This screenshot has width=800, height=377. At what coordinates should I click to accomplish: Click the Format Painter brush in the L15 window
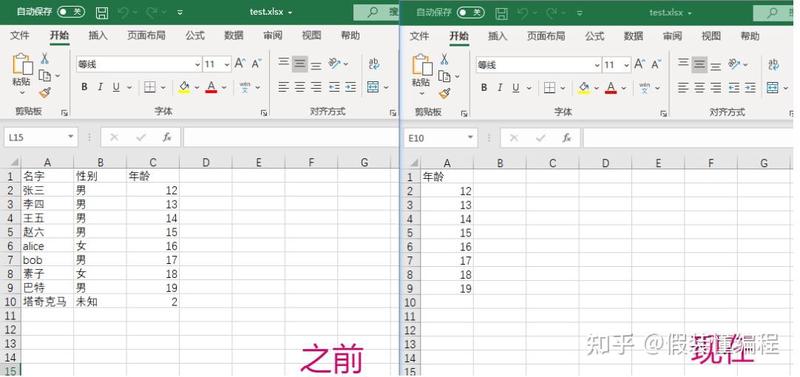(x=45, y=93)
